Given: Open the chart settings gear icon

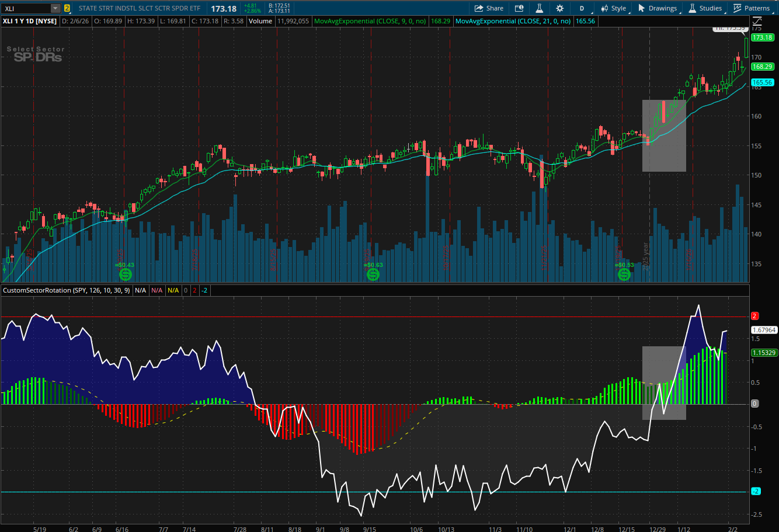Looking at the screenshot, I should [559, 8].
